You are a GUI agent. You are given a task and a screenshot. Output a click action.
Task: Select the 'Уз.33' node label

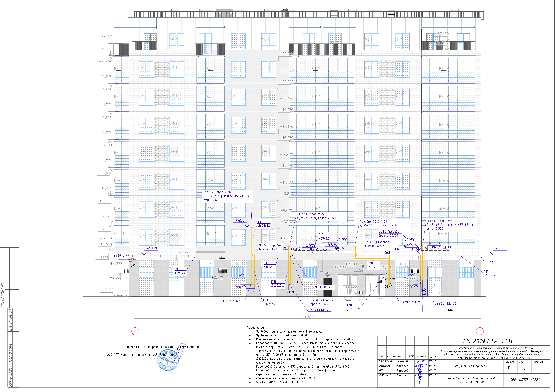tap(490, 262)
